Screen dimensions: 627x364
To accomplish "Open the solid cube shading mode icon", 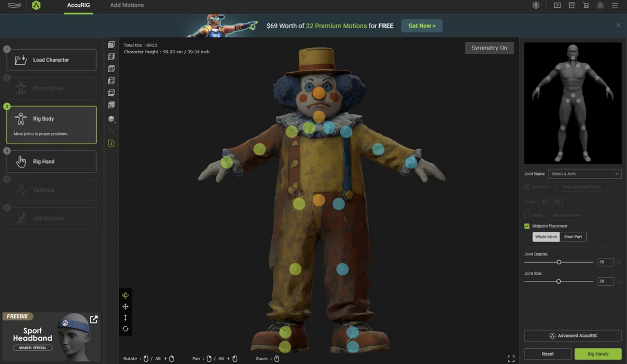I will pos(111,119).
